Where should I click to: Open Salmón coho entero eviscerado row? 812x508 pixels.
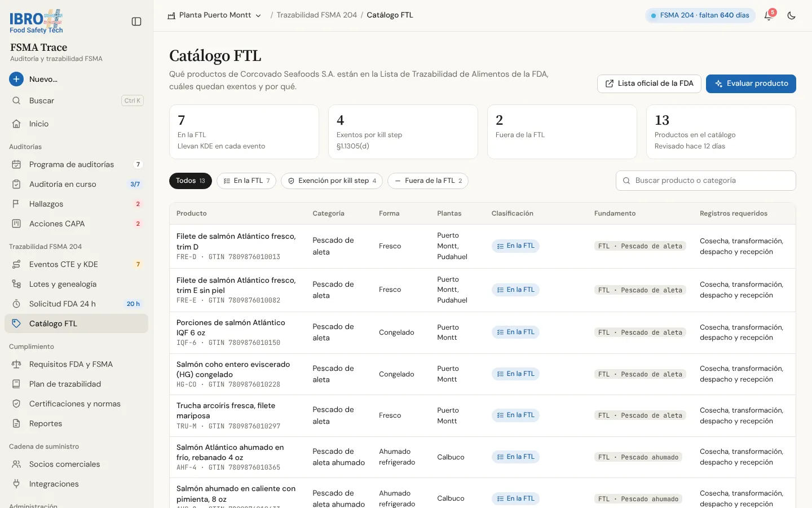click(x=483, y=374)
